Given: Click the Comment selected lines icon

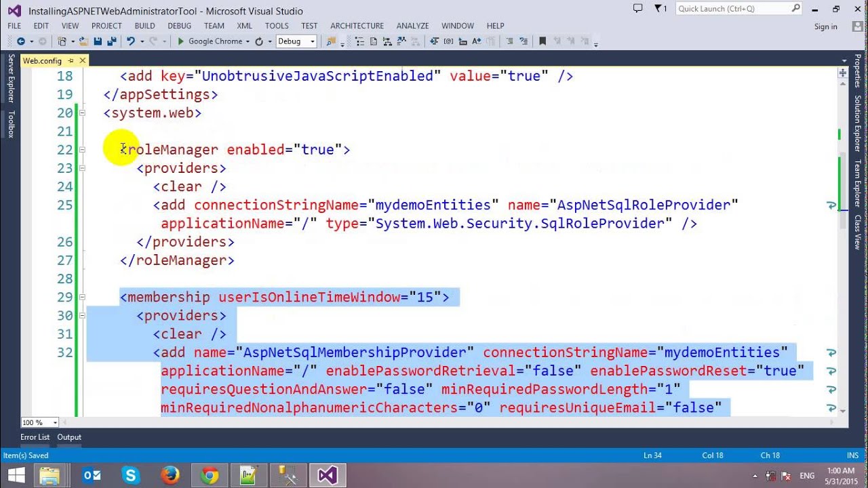Looking at the screenshot, I should click(509, 41).
